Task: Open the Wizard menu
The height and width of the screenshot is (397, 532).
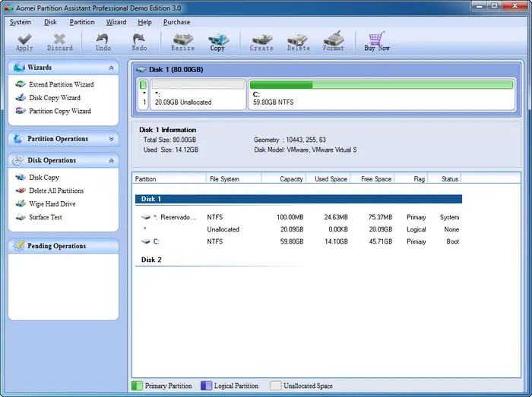Action: (x=116, y=22)
